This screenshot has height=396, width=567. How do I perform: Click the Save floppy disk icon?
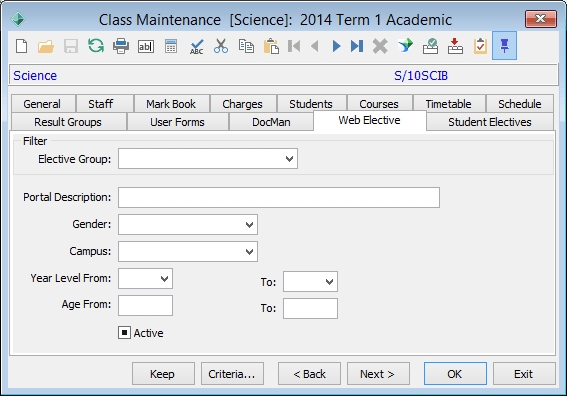(71, 46)
